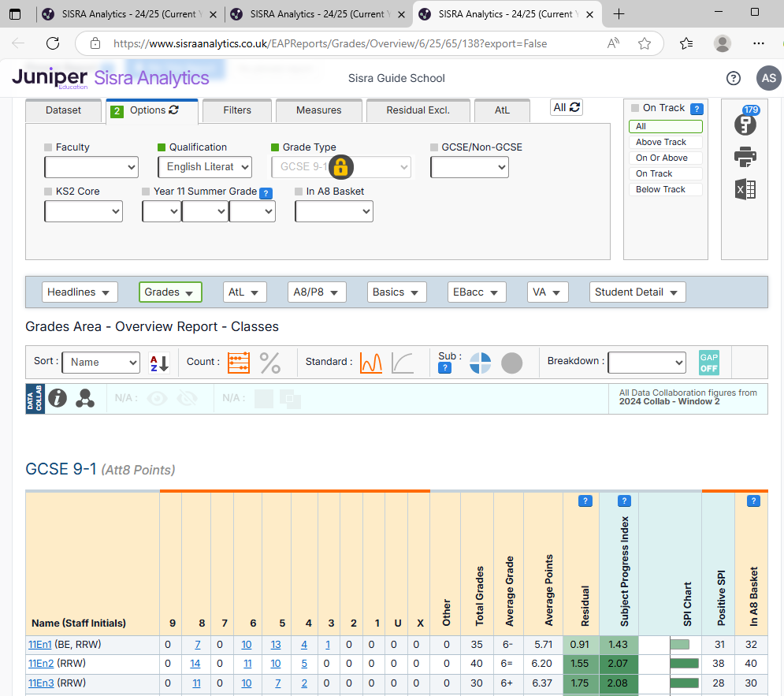Viewport: 784px width, 696px height.
Task: Toggle the GAP OFF switch
Action: click(708, 363)
